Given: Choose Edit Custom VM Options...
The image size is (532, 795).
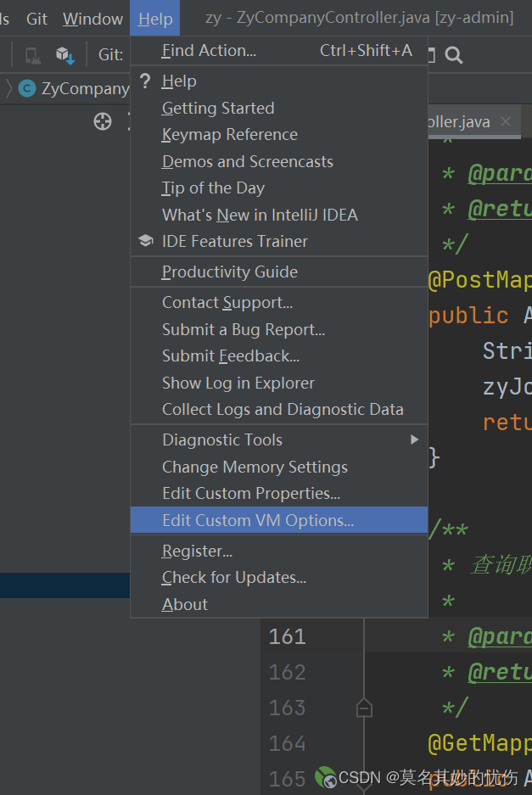Looking at the screenshot, I should [279, 520].
